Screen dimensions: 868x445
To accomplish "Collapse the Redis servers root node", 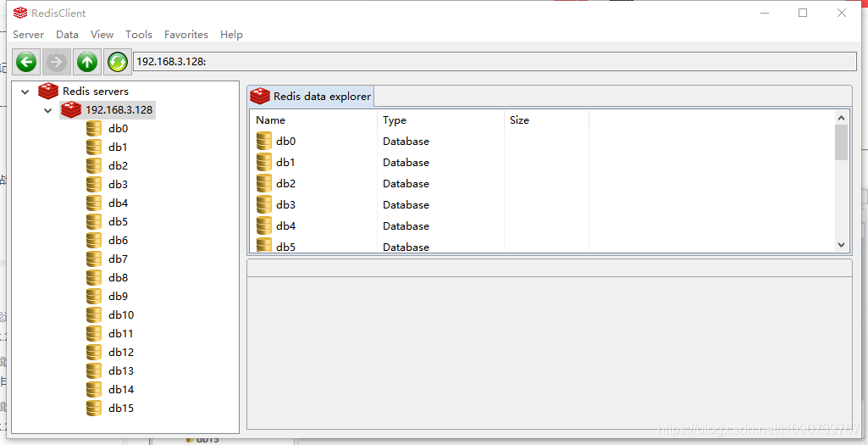I will click(x=25, y=92).
